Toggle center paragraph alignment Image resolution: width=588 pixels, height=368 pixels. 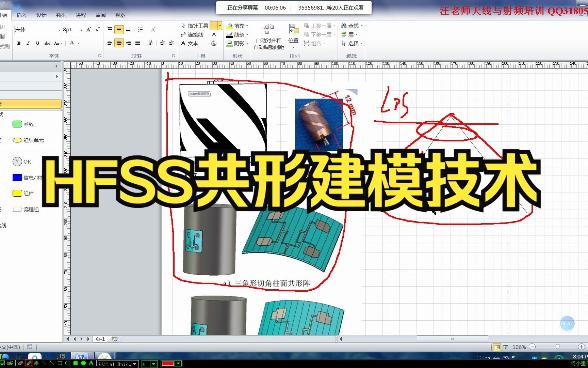point(119,43)
